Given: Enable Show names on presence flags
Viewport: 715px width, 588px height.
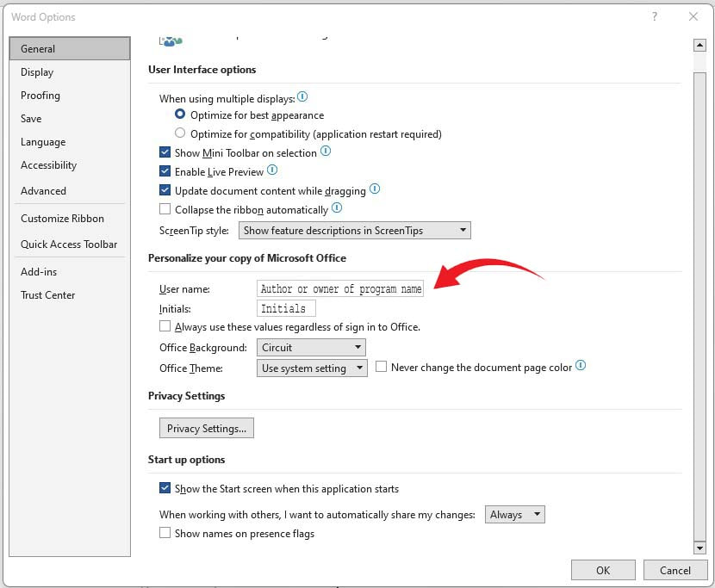Looking at the screenshot, I should 165,533.
